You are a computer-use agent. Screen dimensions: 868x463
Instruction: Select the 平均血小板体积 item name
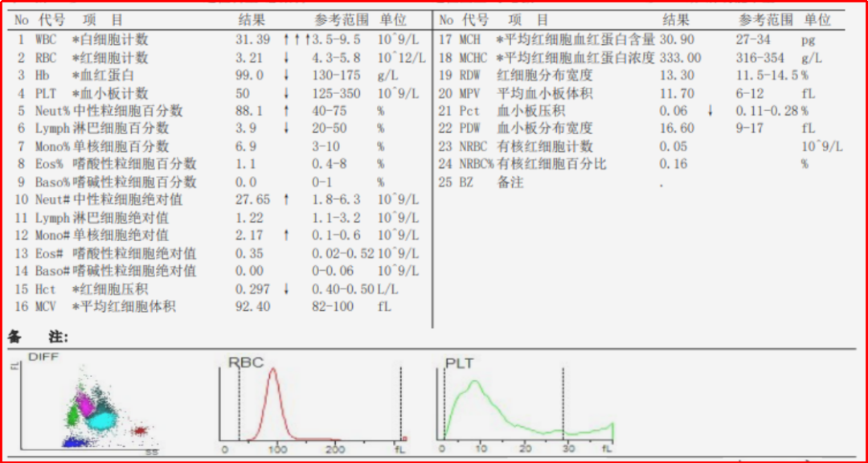click(x=545, y=93)
